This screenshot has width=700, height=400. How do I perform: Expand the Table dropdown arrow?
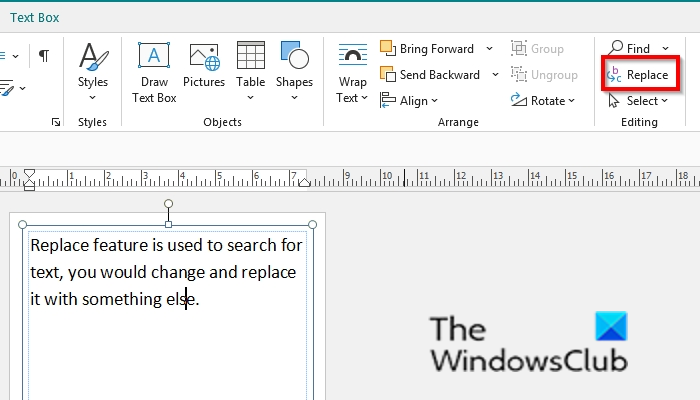click(x=250, y=98)
